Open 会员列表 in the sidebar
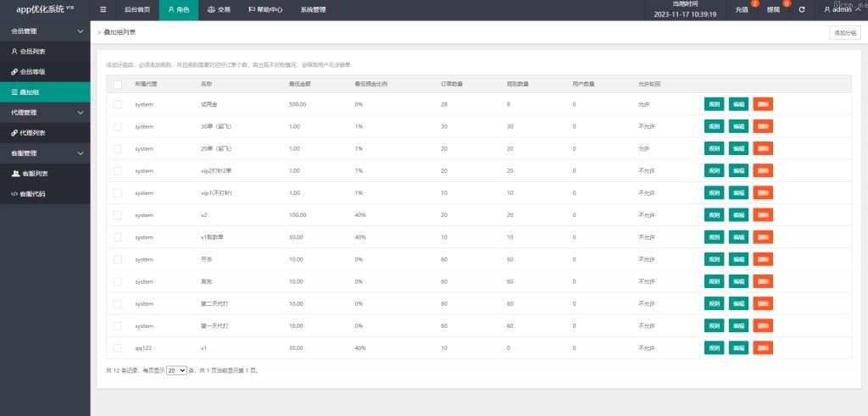 (32, 52)
